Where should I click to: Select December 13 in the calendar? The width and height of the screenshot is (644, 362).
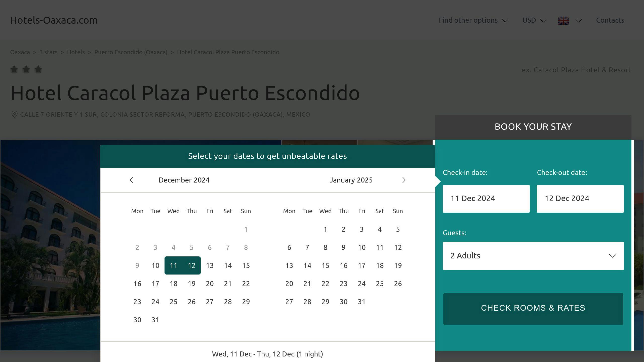click(210, 265)
